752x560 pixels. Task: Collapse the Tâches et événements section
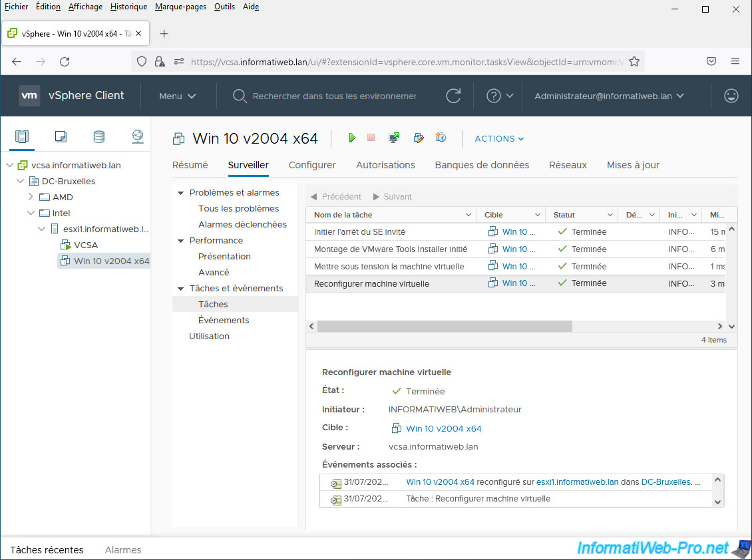(x=181, y=289)
